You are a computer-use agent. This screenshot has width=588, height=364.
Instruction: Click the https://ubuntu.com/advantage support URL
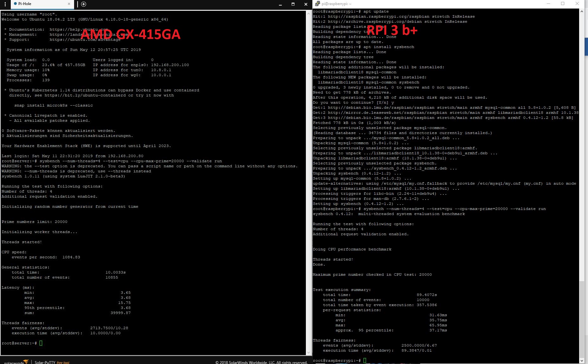tap(85, 40)
